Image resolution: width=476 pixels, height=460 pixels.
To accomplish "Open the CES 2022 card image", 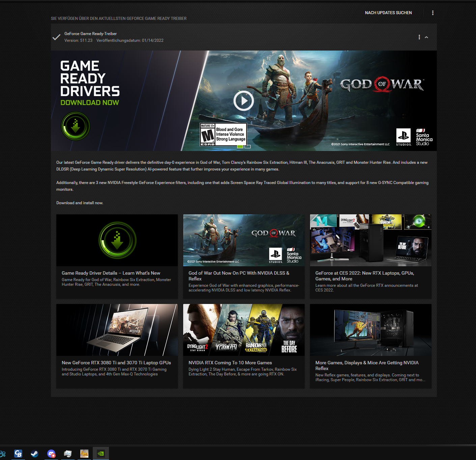I will (x=371, y=240).
